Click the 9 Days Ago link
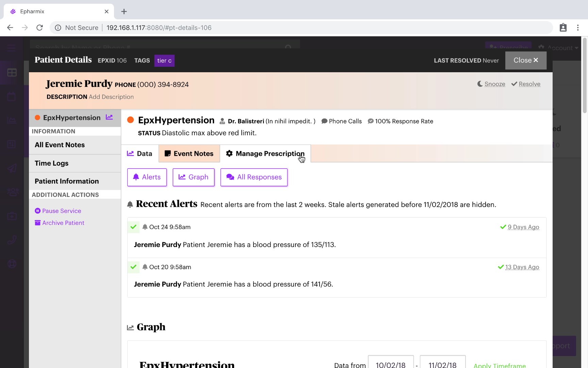Screen dimensions: 588x368 tap(523, 227)
